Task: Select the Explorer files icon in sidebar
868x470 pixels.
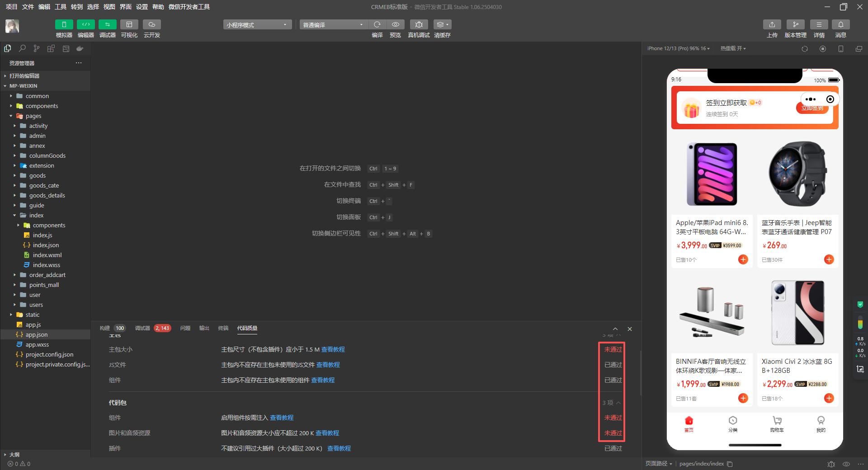Action: tap(8, 48)
